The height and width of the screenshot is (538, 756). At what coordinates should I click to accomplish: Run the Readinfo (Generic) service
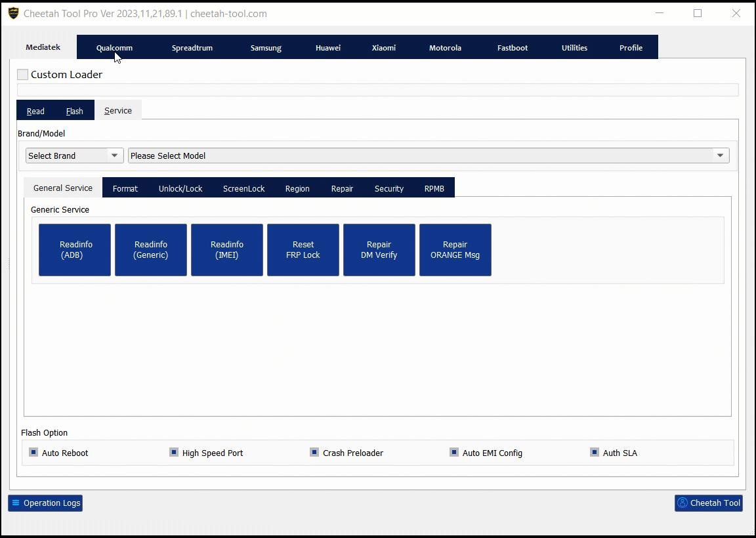pos(150,249)
